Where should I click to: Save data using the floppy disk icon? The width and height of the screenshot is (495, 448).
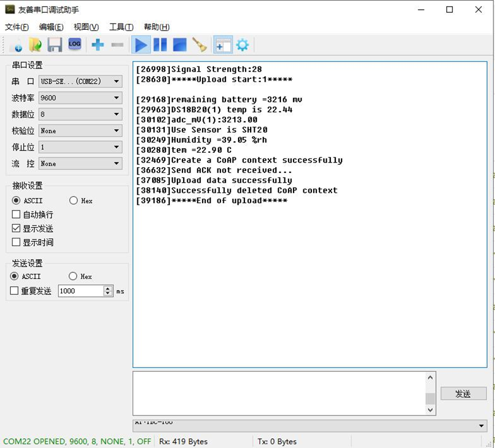click(x=54, y=45)
